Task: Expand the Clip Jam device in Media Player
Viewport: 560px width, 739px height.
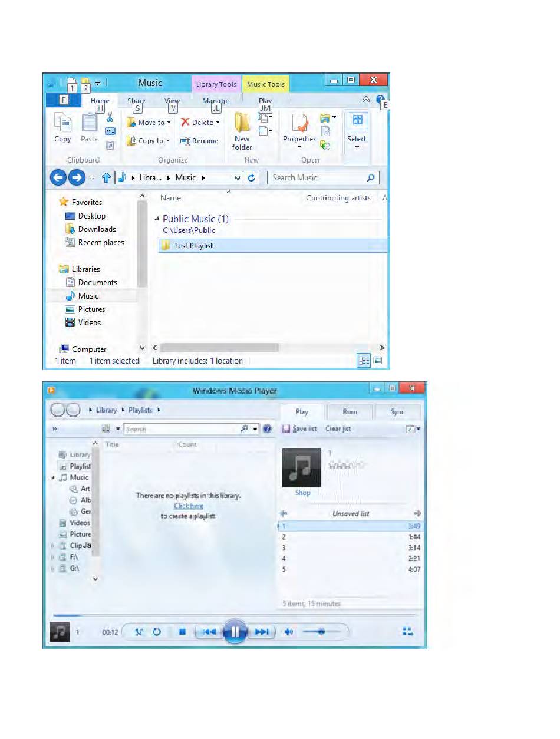Action: (54, 546)
